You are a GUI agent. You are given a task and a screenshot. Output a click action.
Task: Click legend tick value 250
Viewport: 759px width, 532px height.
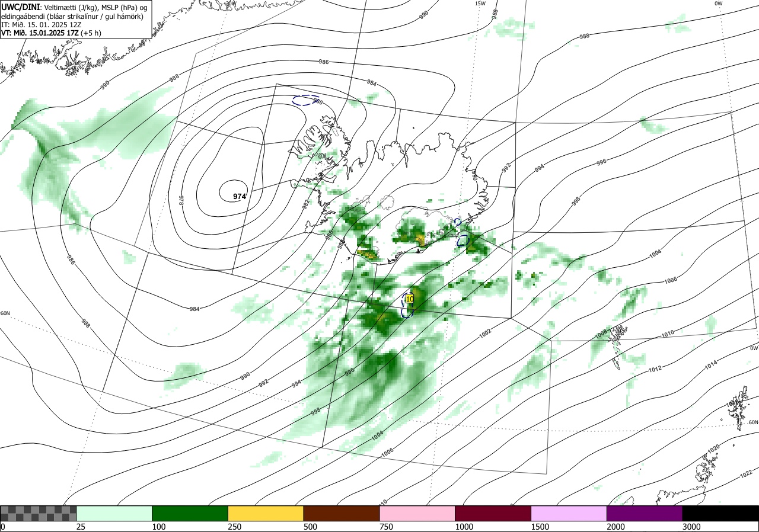pyautogui.click(x=234, y=527)
